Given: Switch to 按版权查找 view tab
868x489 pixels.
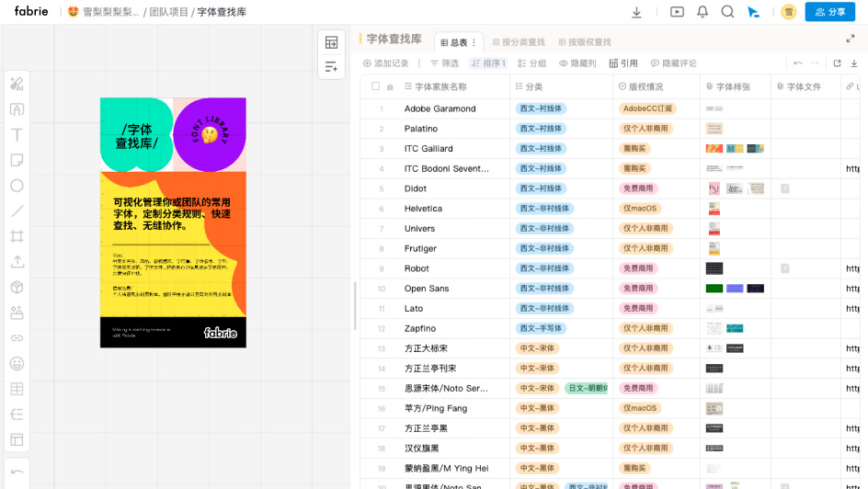Looking at the screenshot, I should 584,42.
